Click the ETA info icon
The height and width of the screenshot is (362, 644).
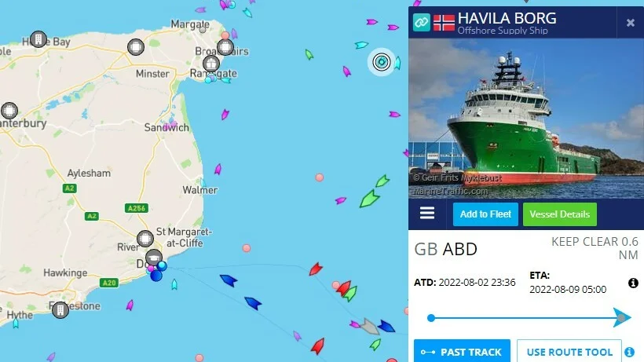633,283
